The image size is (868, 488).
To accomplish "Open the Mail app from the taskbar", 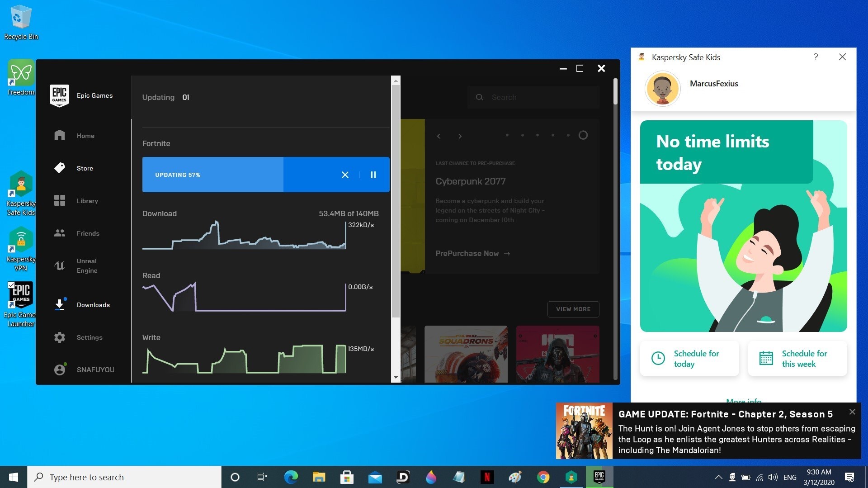I will (375, 477).
